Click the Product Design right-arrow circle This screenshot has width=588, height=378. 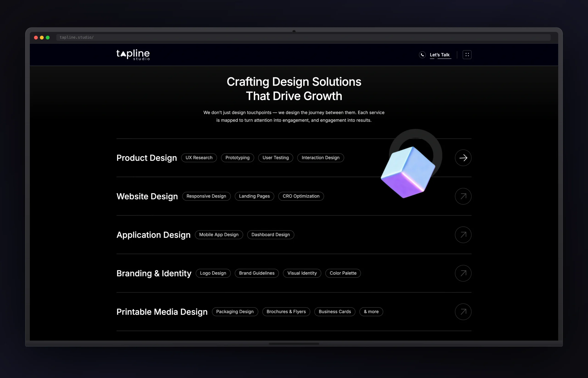(x=463, y=158)
